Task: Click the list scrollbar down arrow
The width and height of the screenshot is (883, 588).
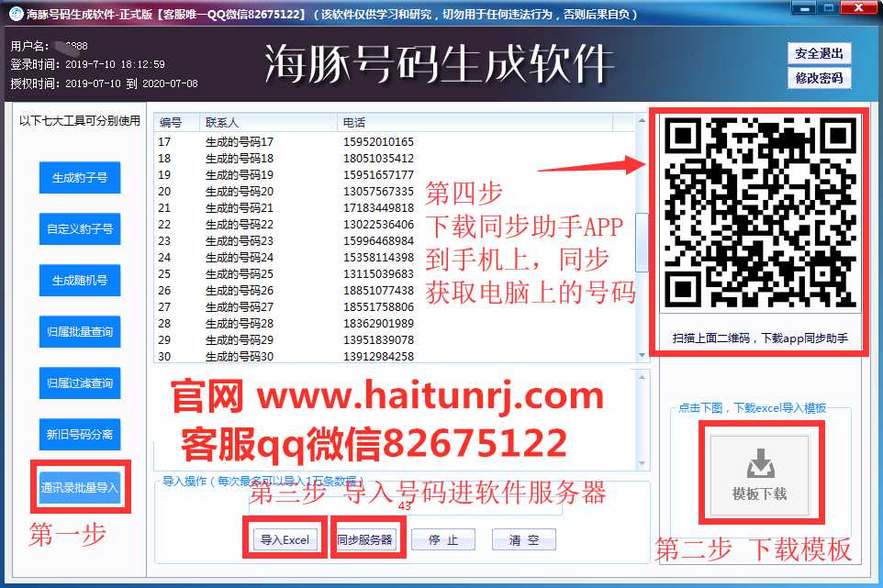Action: point(642,355)
